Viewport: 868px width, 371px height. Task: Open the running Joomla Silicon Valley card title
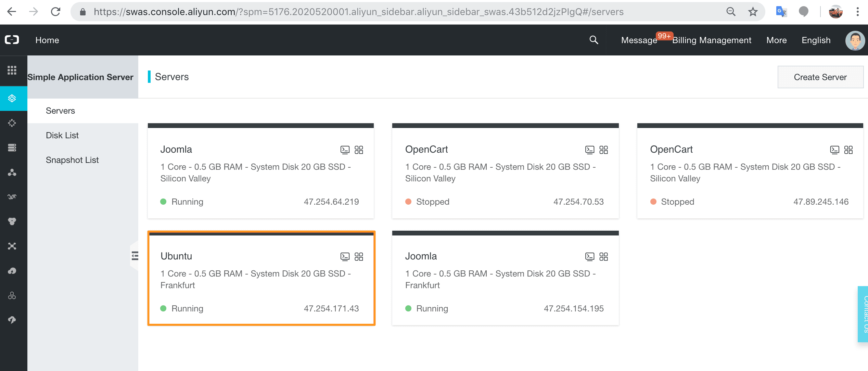(x=176, y=150)
